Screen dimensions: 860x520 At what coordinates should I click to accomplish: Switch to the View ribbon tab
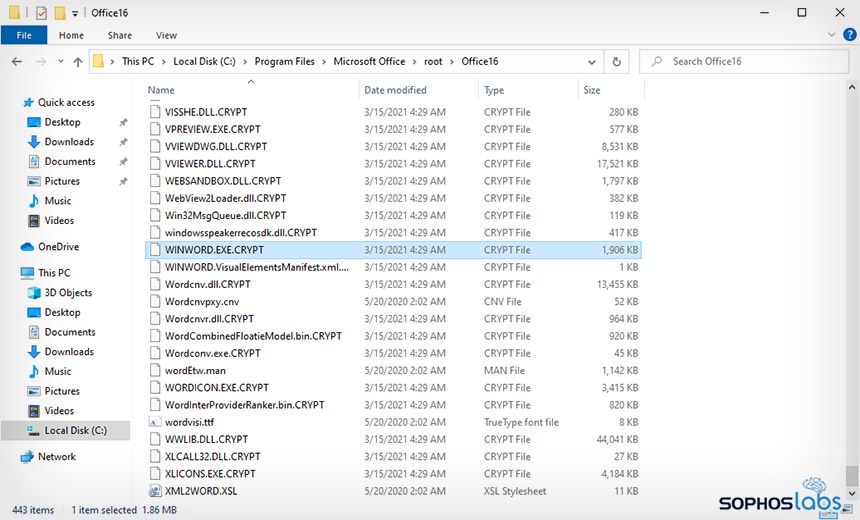166,35
